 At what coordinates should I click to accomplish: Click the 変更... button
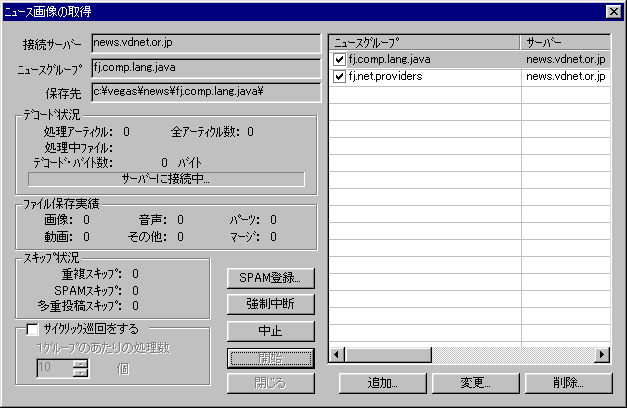pyautogui.click(x=475, y=383)
